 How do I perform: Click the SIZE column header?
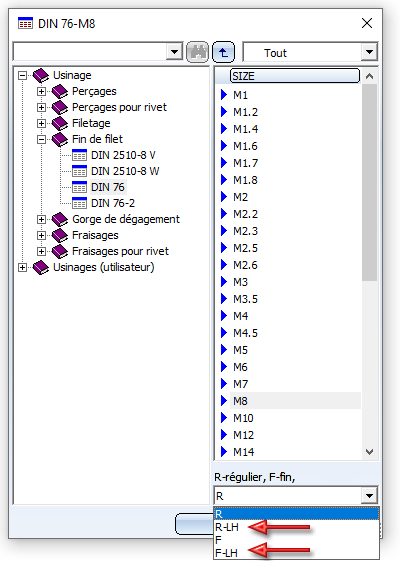pyautogui.click(x=294, y=76)
